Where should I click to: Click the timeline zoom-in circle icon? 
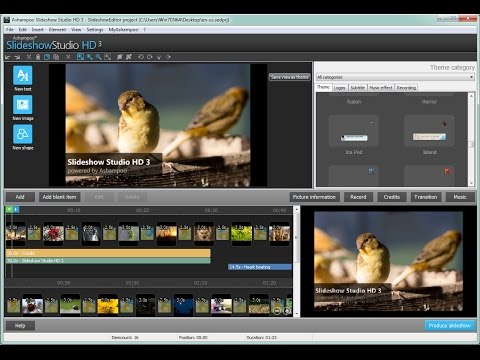[286, 311]
